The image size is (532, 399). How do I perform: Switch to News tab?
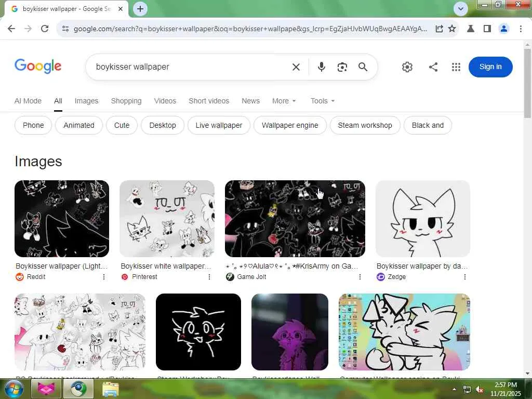250,101
